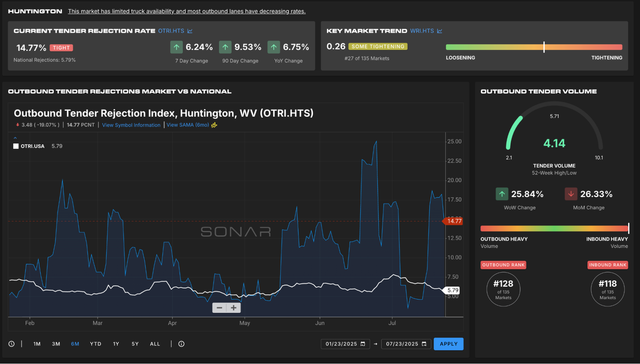Click the YoY Change up arrow
Screen dimensions: 640x364
(274, 47)
